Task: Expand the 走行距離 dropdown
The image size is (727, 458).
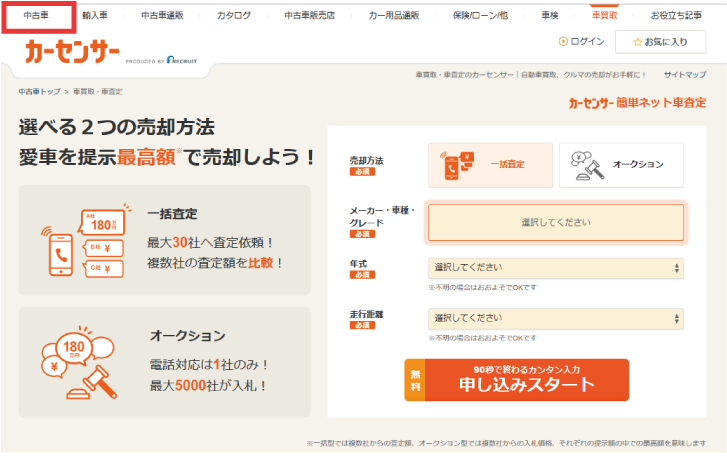Action: click(x=556, y=318)
